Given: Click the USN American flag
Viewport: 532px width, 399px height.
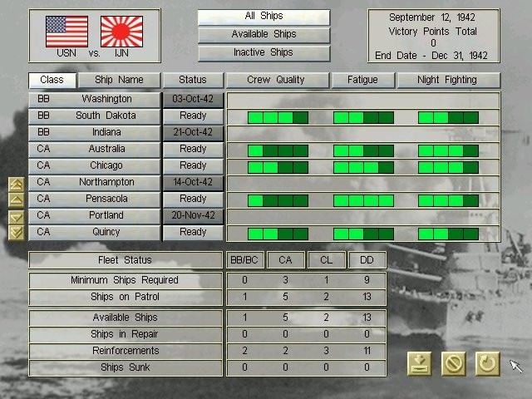Looking at the screenshot, I should click(66, 32).
